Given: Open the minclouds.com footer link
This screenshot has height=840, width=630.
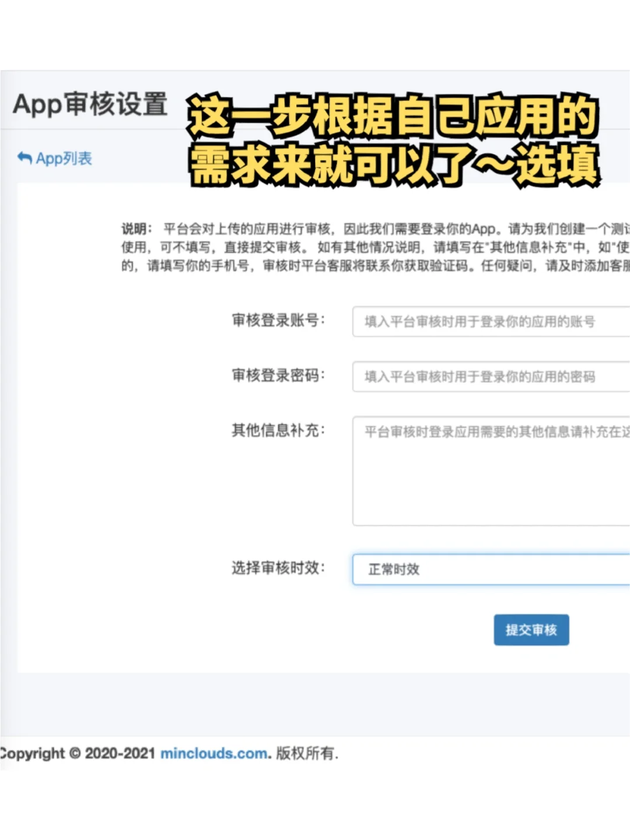Looking at the screenshot, I should click(x=214, y=754).
